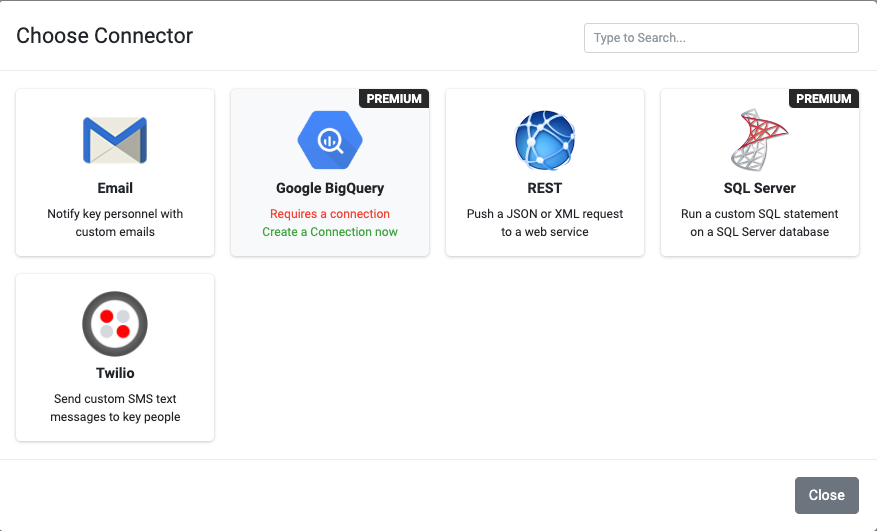This screenshot has height=531, width=877.
Task: Click the SQL Server logo icon
Action: point(760,140)
